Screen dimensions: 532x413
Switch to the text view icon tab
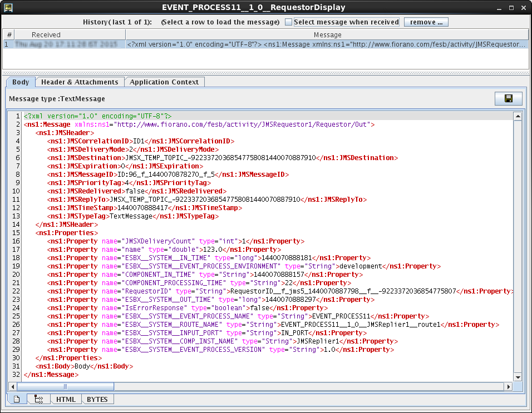point(17,399)
